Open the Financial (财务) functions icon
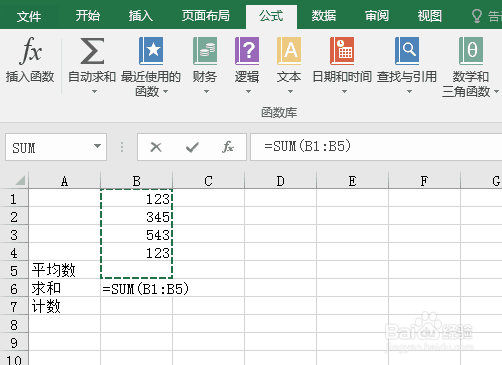502x365 pixels. (205, 51)
